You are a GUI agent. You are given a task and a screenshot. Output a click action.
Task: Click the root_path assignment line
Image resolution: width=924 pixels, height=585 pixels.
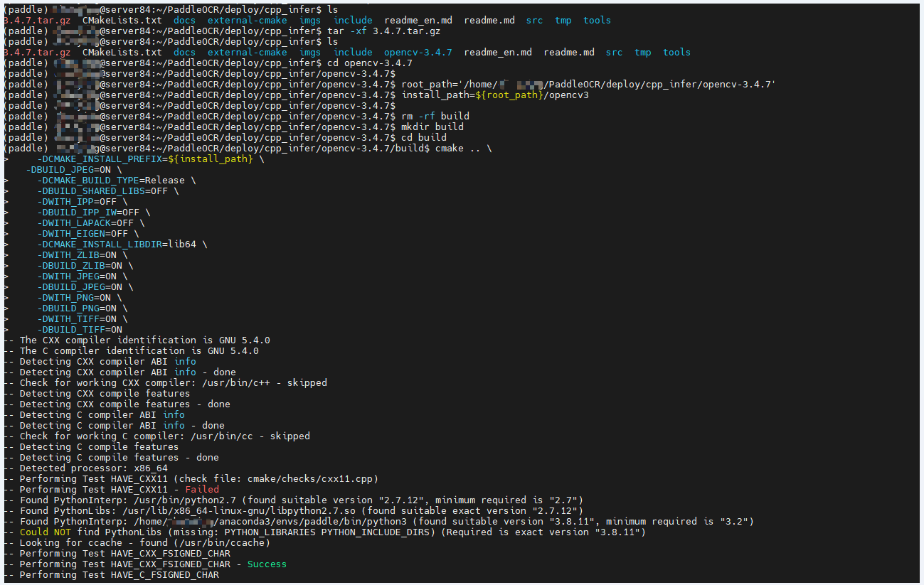(x=588, y=85)
